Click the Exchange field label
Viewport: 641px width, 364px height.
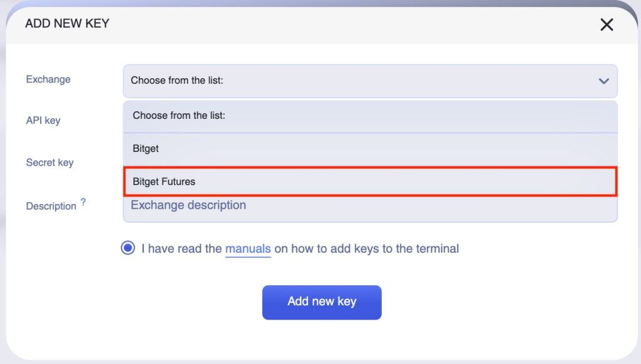pos(48,79)
